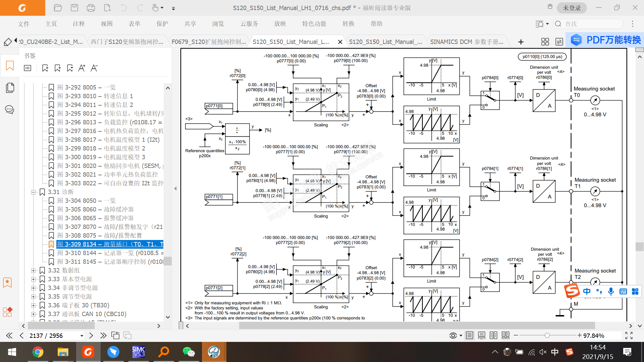Click the save icon in title toolbar
This screenshot has width=644, height=362.
tap(74, 8)
